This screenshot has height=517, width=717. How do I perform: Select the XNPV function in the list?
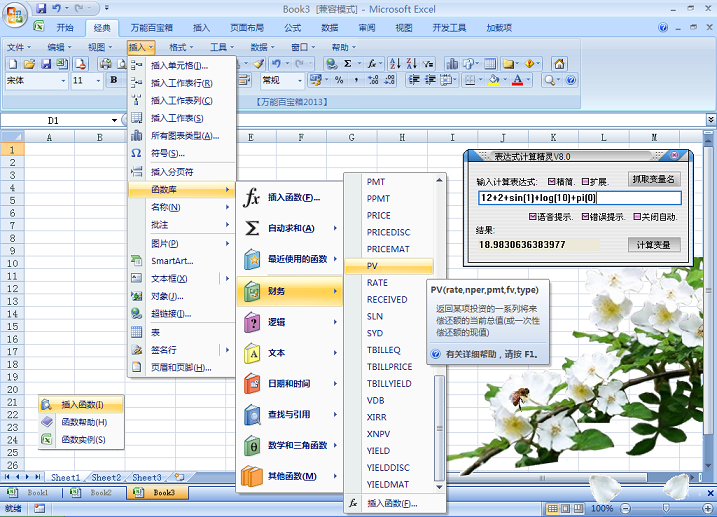[389, 434]
